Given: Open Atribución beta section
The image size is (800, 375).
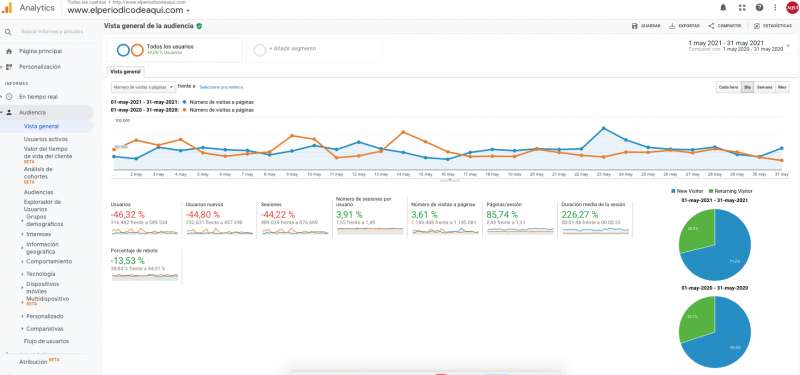Looking at the screenshot, I should (x=40, y=361).
